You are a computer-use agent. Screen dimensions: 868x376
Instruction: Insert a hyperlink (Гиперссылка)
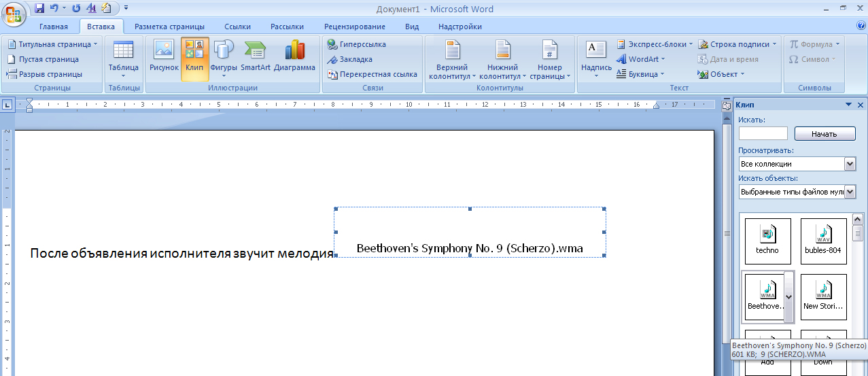[x=356, y=44]
